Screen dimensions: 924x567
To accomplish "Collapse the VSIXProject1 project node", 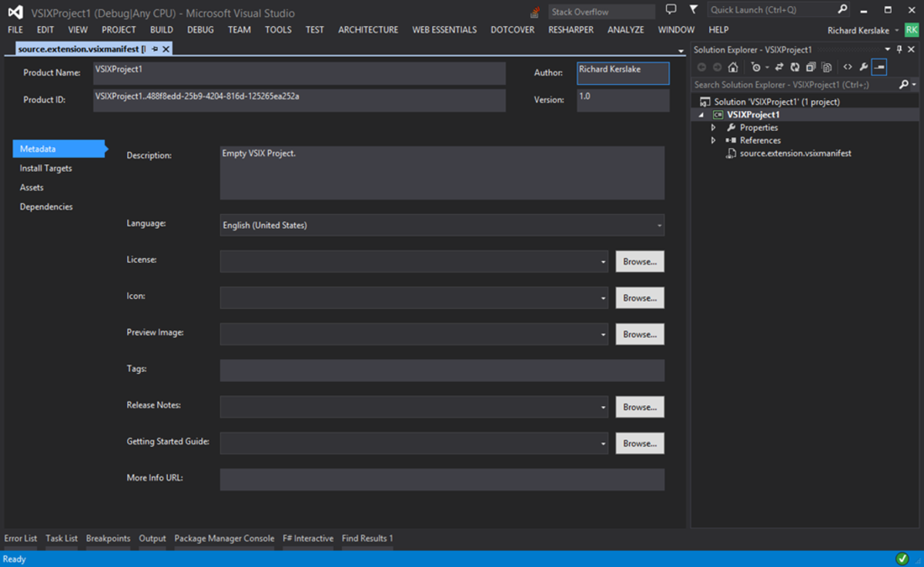I will [x=701, y=115].
